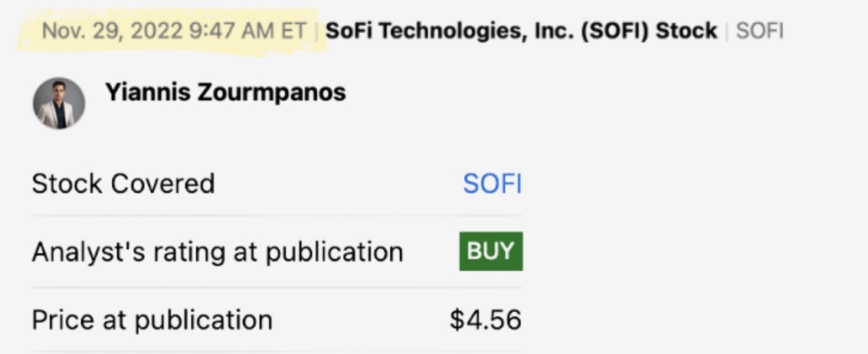Click the green BUY rating badge

[491, 251]
